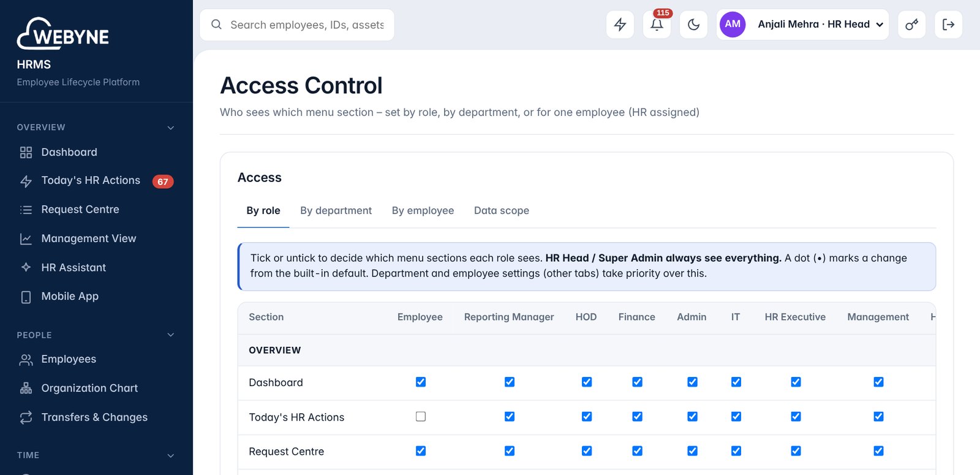Untick Dashboard checkbox for IT role
The height and width of the screenshot is (475, 980).
[736, 382]
